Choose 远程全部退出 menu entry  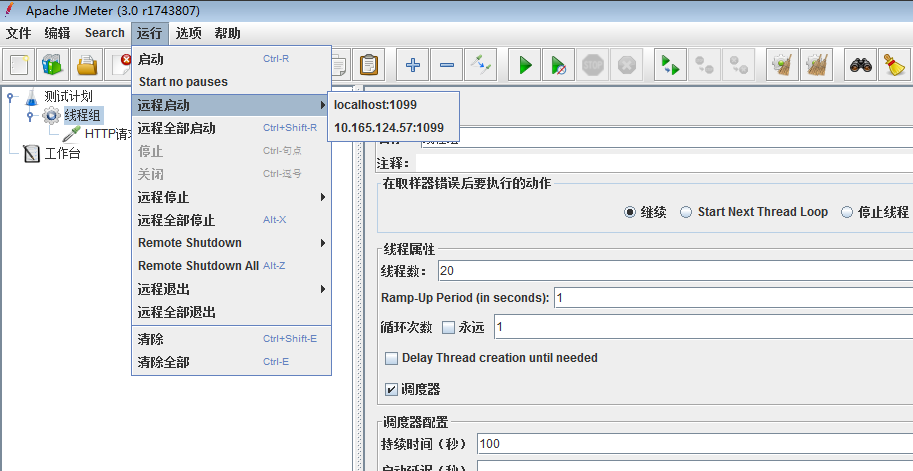tap(231, 312)
